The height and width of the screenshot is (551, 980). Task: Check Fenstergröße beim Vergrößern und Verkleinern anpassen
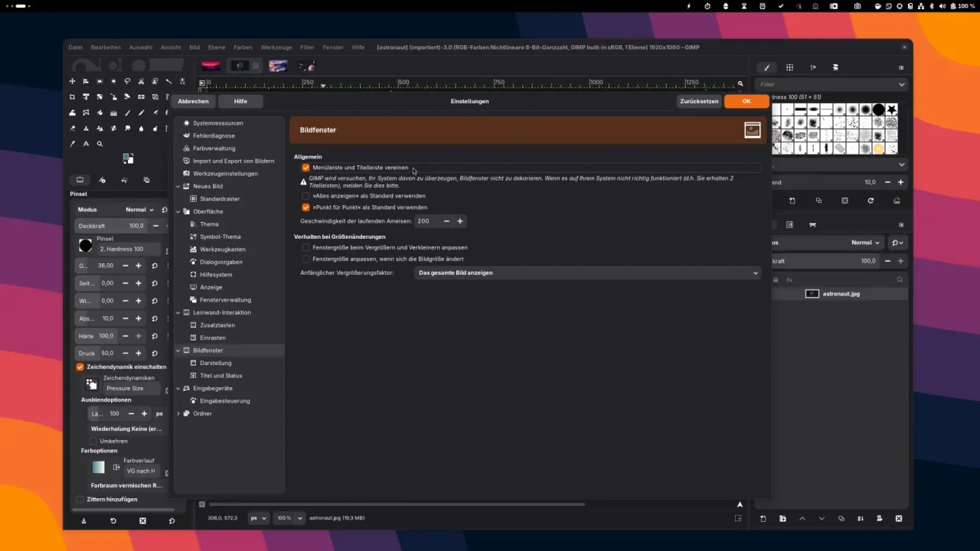306,247
